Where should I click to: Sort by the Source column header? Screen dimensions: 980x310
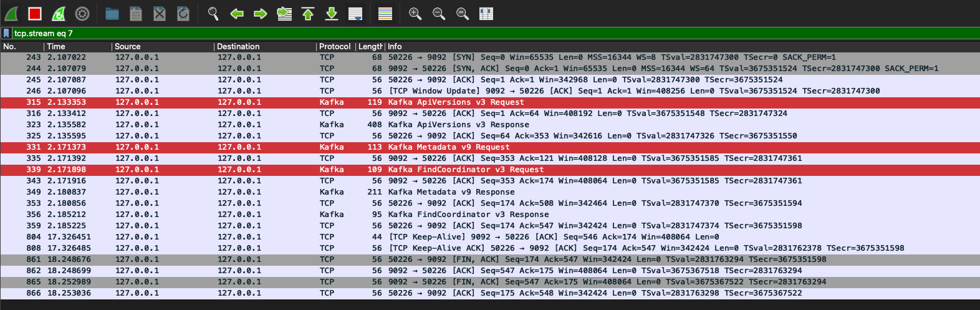point(163,46)
